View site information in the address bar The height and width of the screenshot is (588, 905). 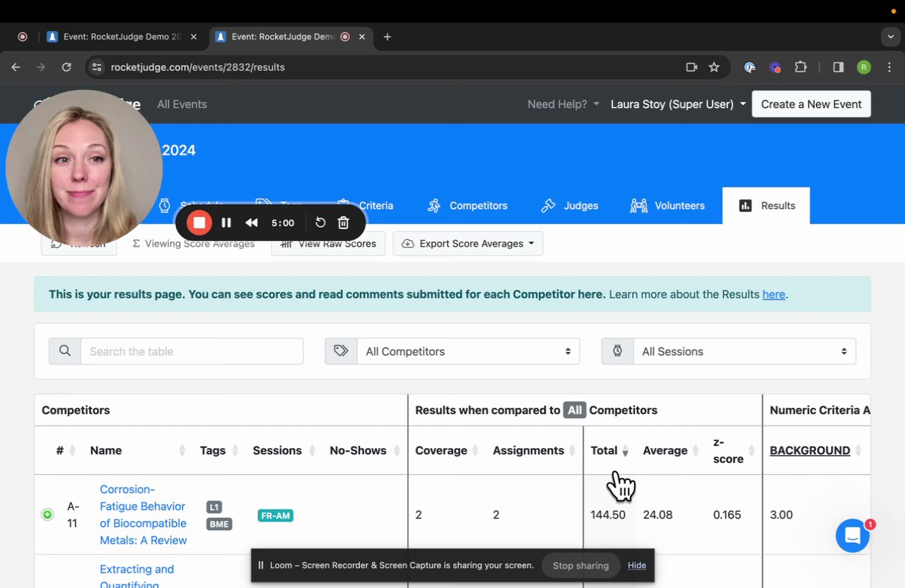click(x=98, y=67)
